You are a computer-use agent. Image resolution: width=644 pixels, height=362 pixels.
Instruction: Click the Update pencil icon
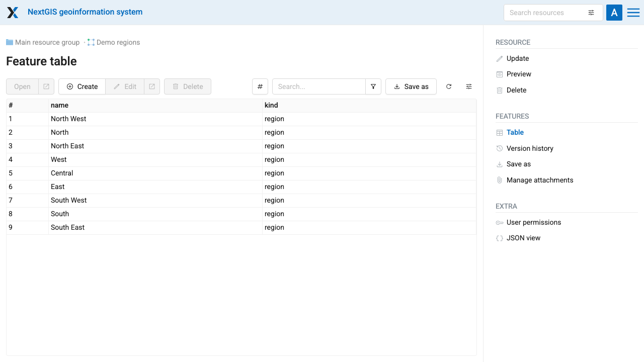pos(500,59)
